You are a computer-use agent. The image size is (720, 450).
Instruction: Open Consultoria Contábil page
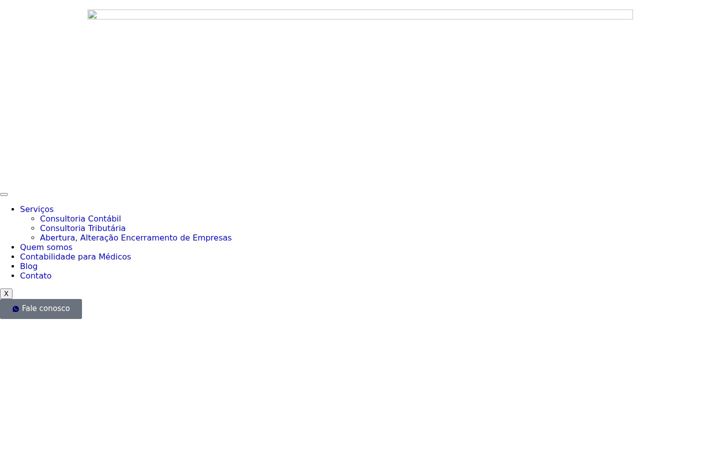[x=80, y=219]
